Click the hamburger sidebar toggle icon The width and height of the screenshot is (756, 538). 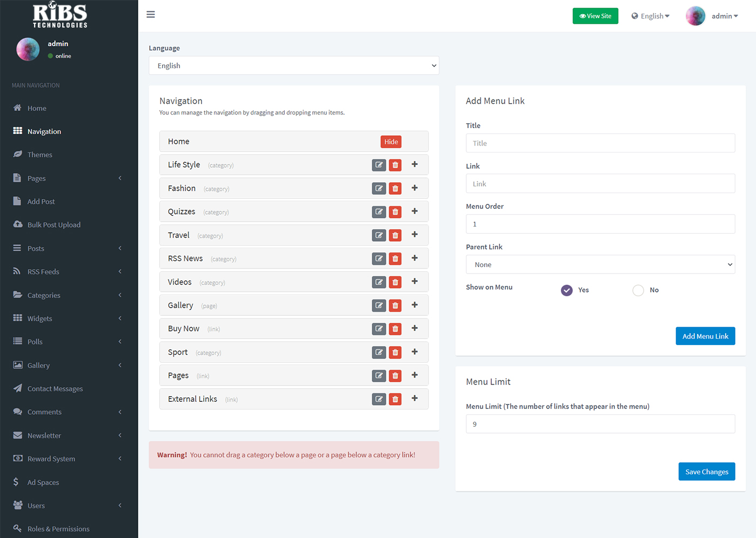(x=151, y=15)
